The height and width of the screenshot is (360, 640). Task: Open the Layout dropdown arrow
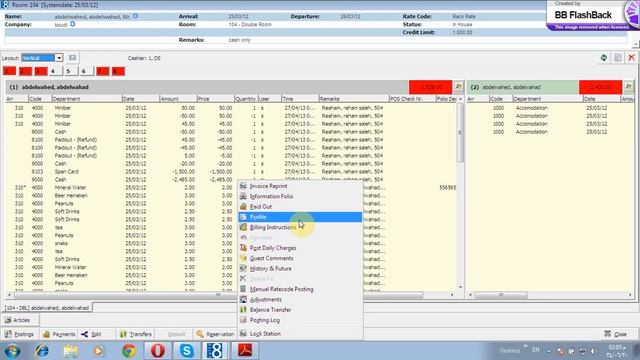(59, 58)
